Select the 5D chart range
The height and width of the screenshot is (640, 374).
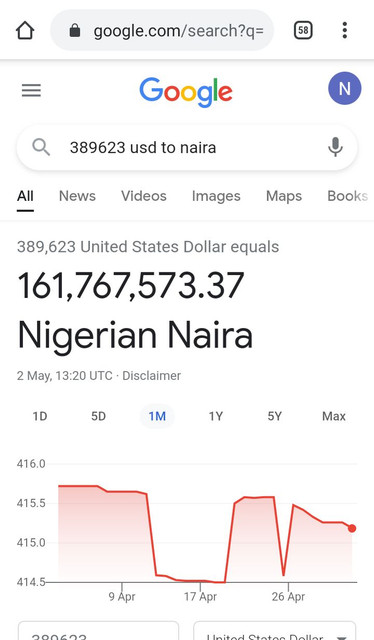coord(98,416)
